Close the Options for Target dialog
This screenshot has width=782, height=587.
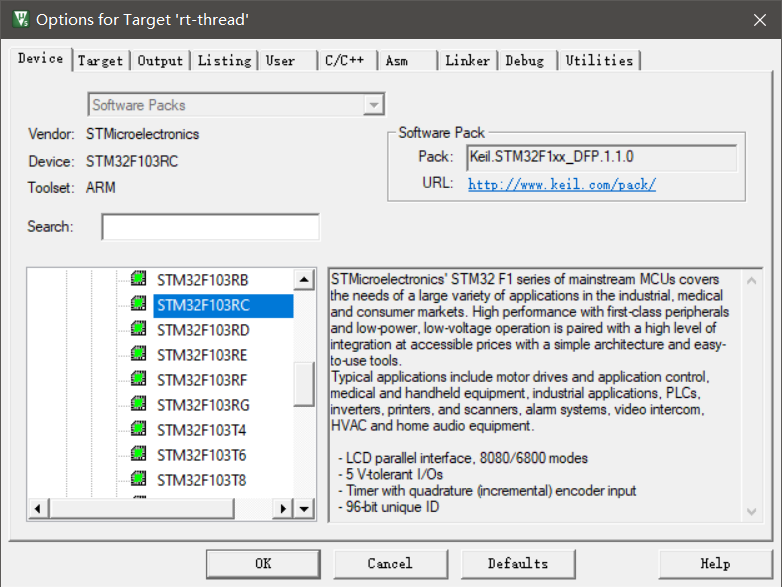(760, 20)
